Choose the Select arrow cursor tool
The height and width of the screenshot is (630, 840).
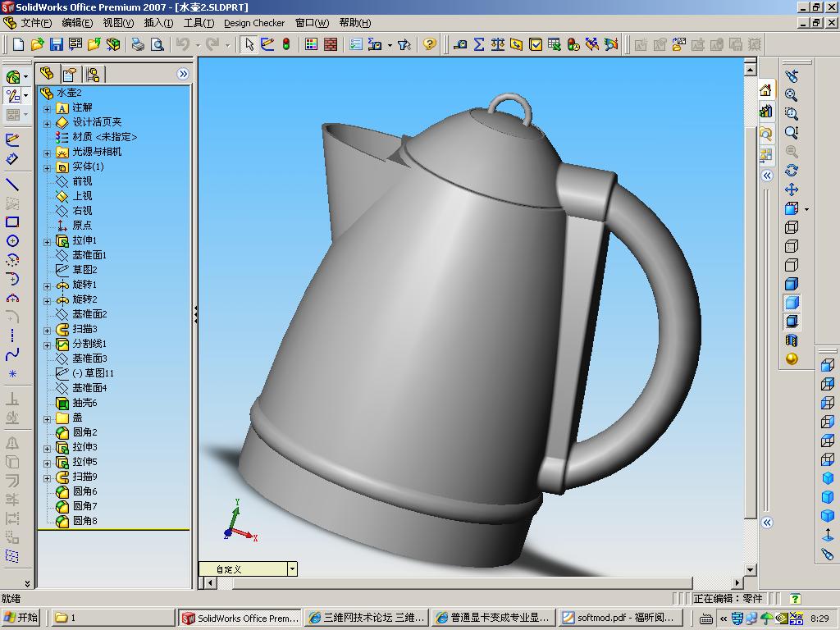tap(249, 44)
